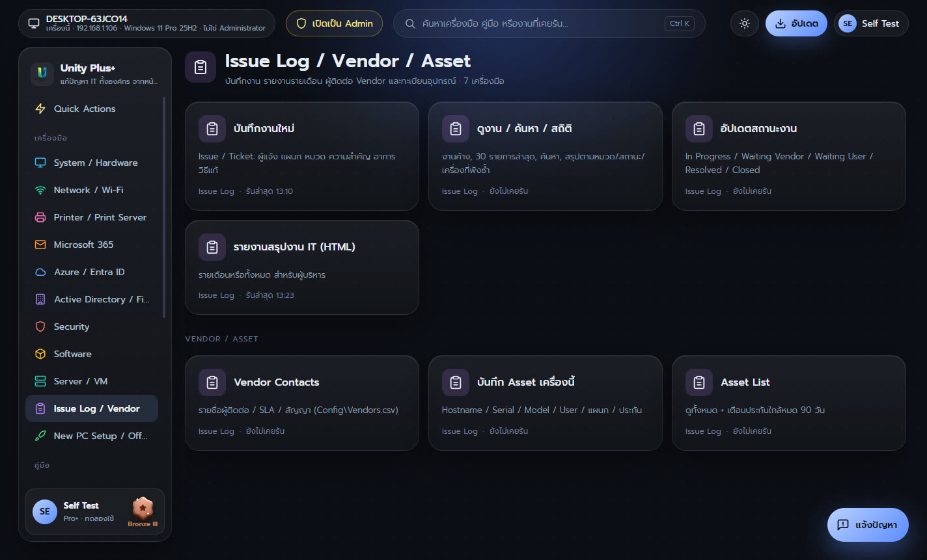Viewport: 927px width, 560px height.
Task: Click the Active Directory building icon
Action: [x=40, y=299]
